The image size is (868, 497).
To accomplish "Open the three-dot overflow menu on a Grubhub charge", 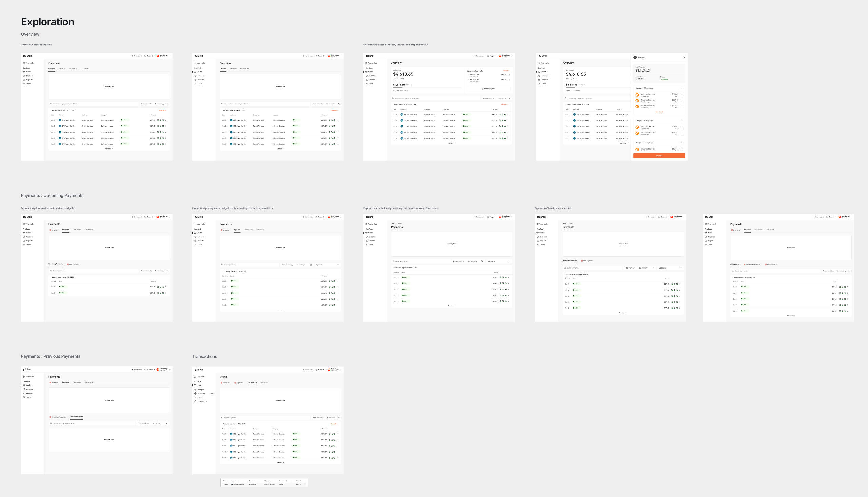I will (682, 95).
